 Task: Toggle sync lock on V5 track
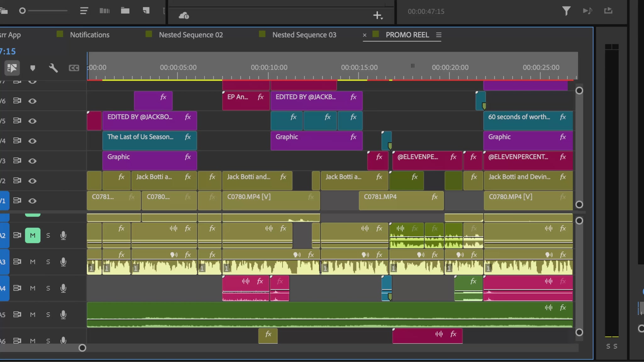17,121
